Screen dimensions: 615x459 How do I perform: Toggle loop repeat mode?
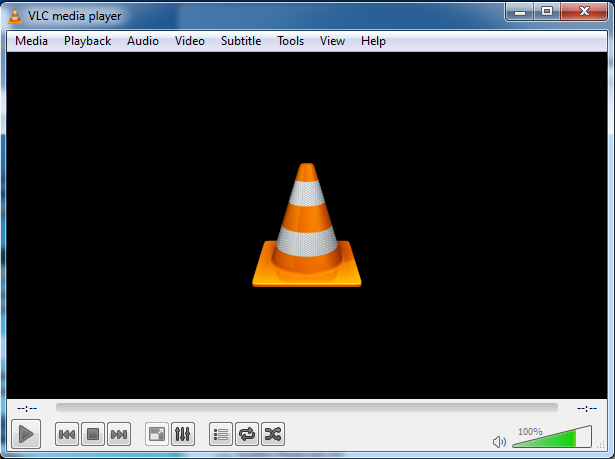247,434
